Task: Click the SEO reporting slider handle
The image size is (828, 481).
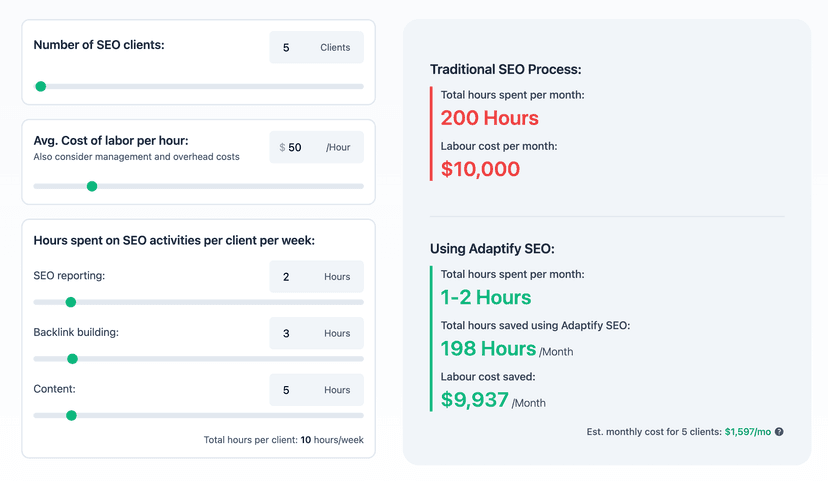Action: point(71,303)
